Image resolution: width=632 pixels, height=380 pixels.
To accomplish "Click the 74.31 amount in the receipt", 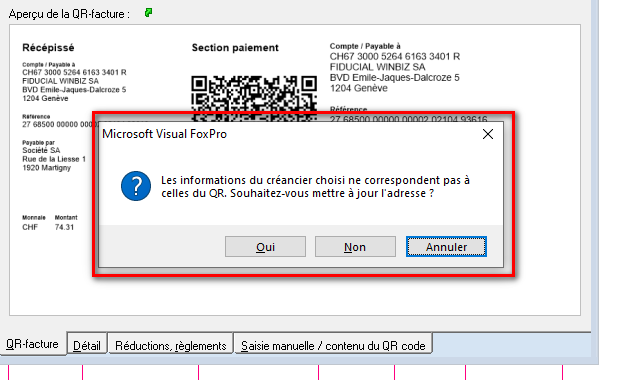I will point(64,227).
